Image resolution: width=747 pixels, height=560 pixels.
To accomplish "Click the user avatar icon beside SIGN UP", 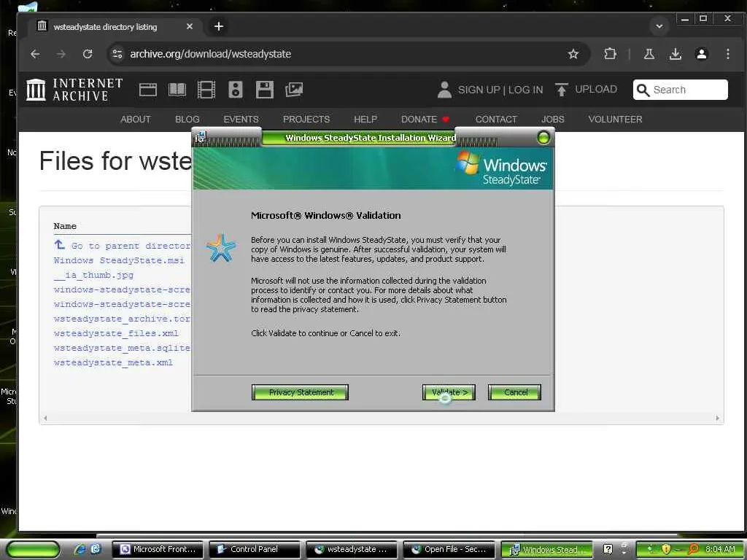I will 444,90.
